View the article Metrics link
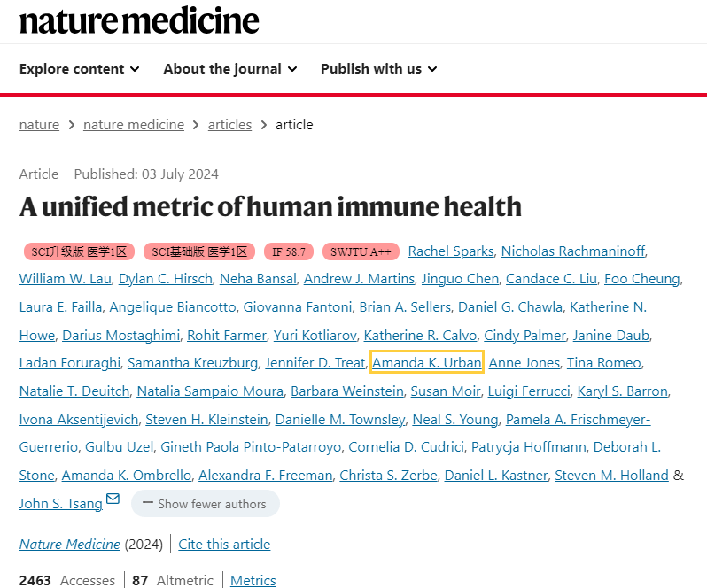Viewport: 707px width, 588px height. pos(252,581)
